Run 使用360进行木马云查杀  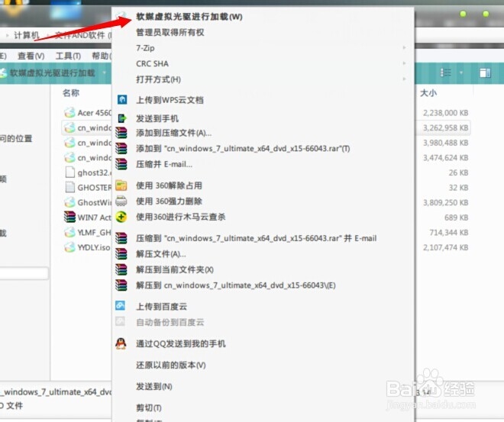(180, 217)
